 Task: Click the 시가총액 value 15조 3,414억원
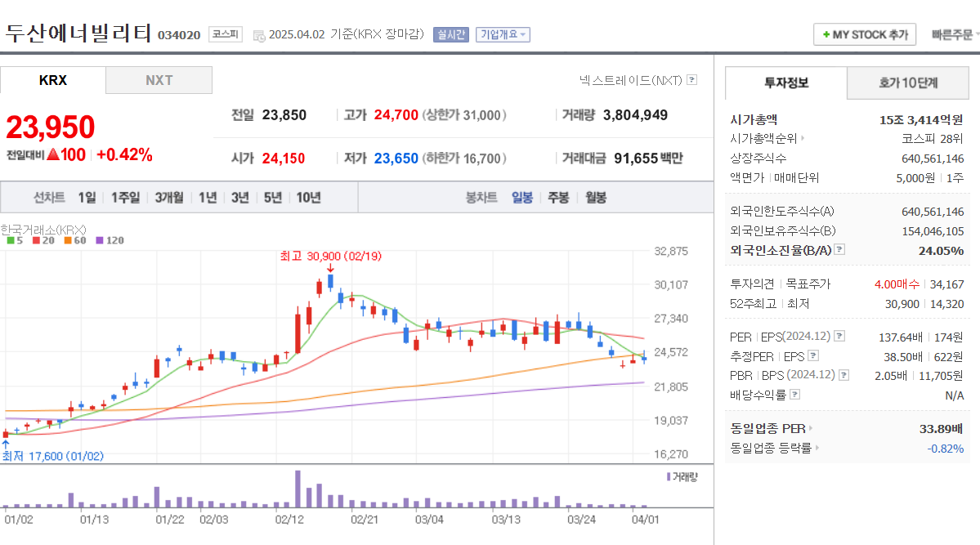coord(921,119)
